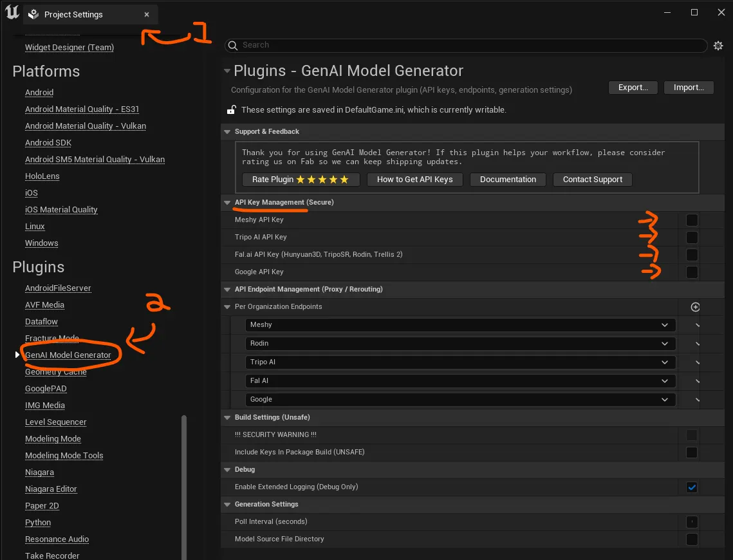The width and height of the screenshot is (733, 560).
Task: Click the Import... button
Action: click(689, 88)
